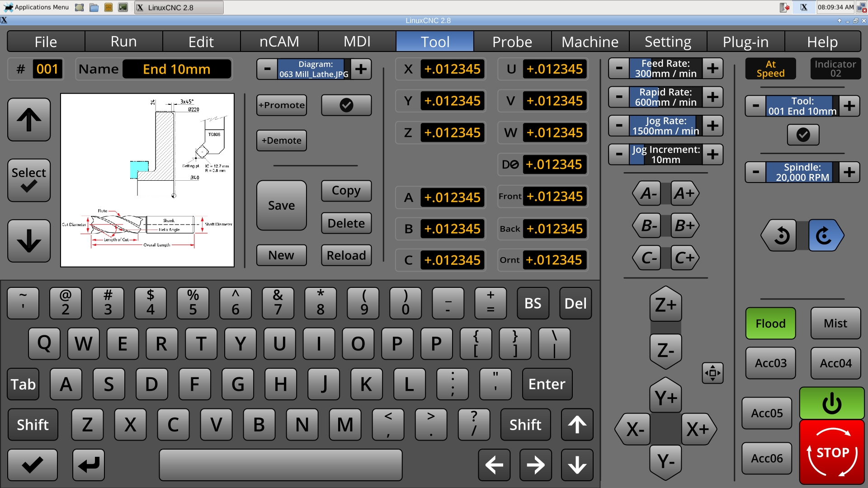This screenshot has width=868, height=488.
Task: Open the Run tab
Action: coord(123,42)
